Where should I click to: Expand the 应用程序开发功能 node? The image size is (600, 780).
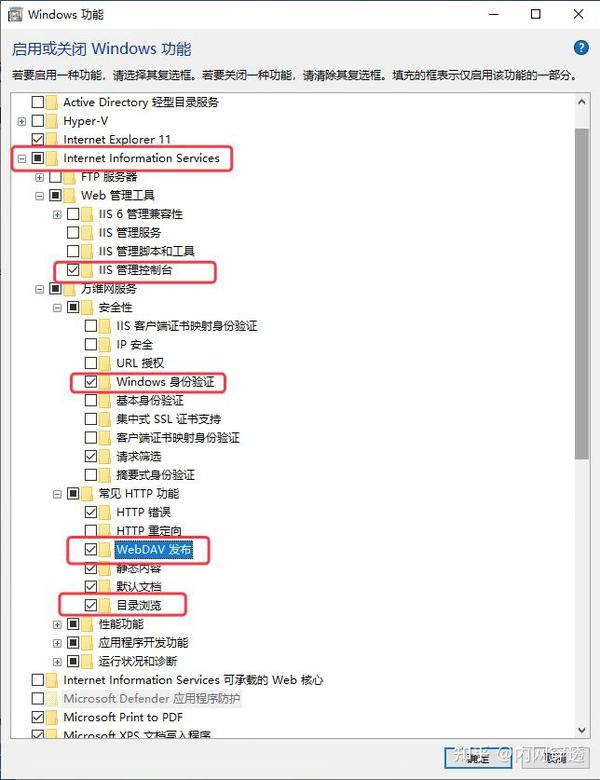(x=57, y=643)
